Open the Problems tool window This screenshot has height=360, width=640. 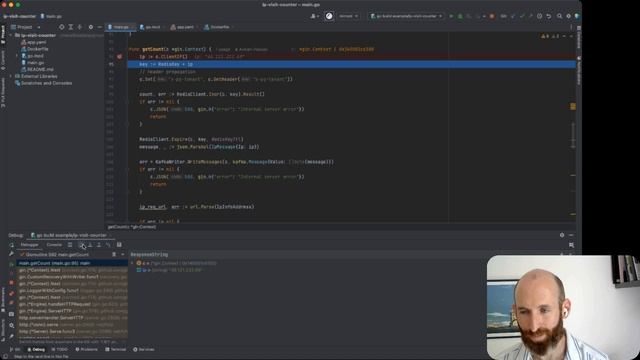(87, 349)
